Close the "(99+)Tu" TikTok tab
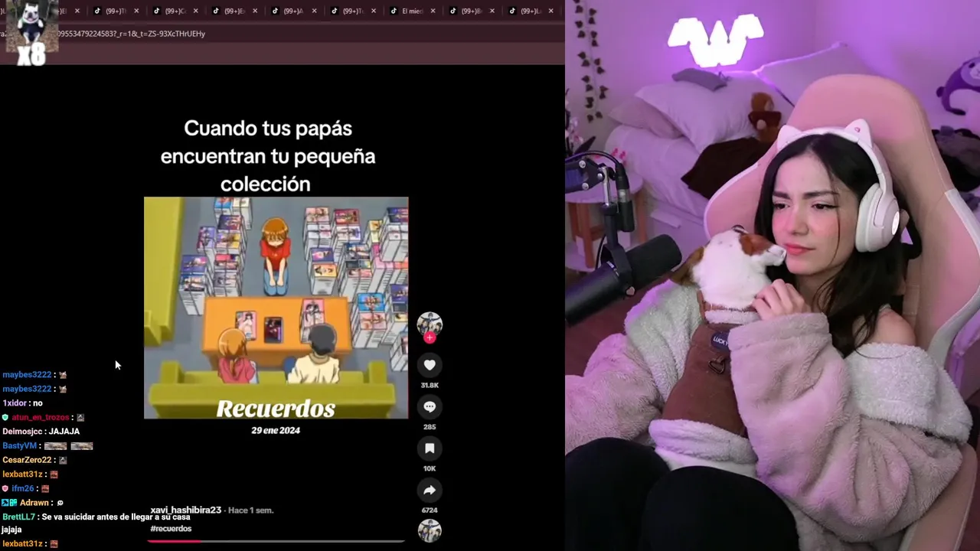 373,11
